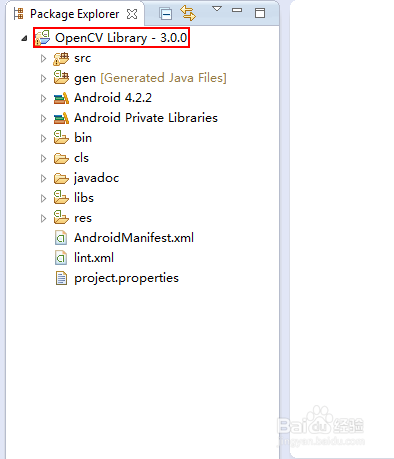The height and width of the screenshot is (459, 394).
Task: Click the OpenCV Library project icon
Action: point(43,38)
